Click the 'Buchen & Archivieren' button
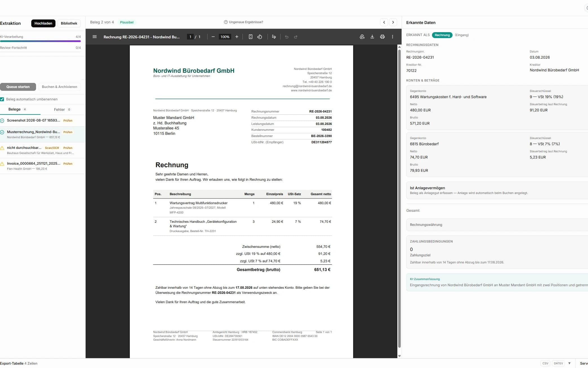 (x=59, y=87)
